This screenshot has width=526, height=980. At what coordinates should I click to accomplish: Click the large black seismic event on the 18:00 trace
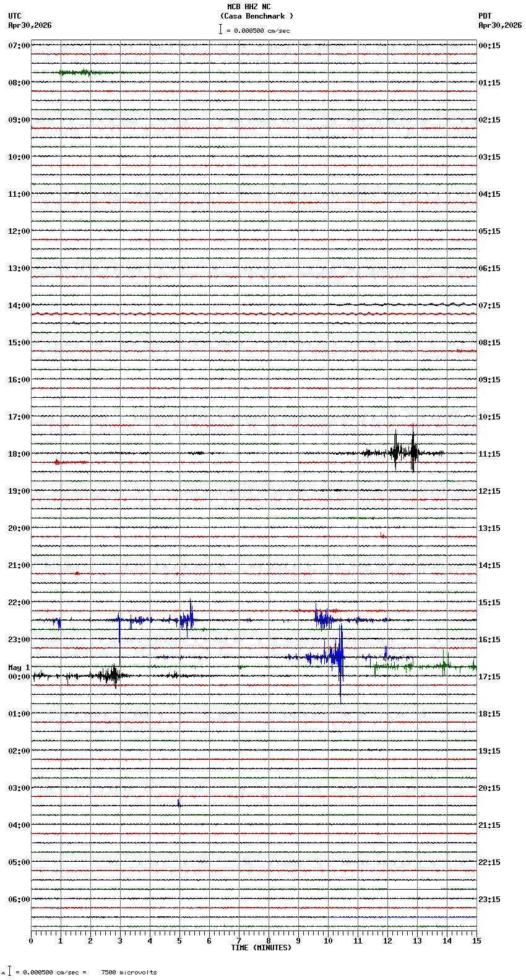coord(403,452)
